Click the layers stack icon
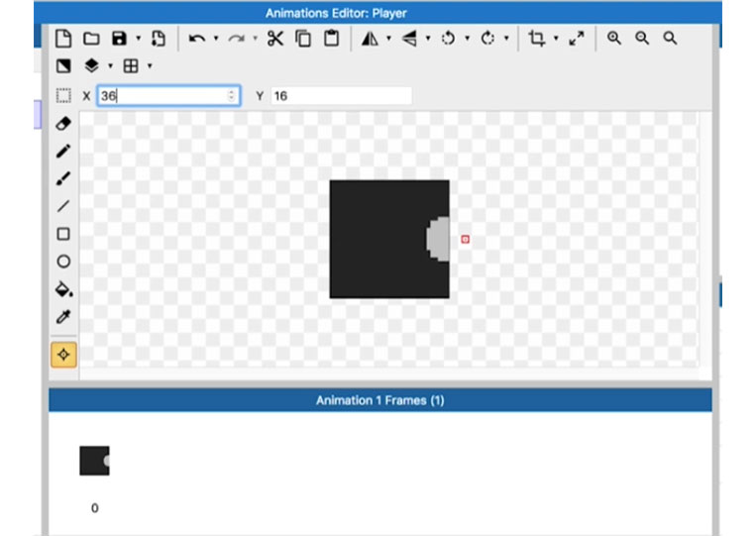This screenshot has height=536, width=756. 91,65
